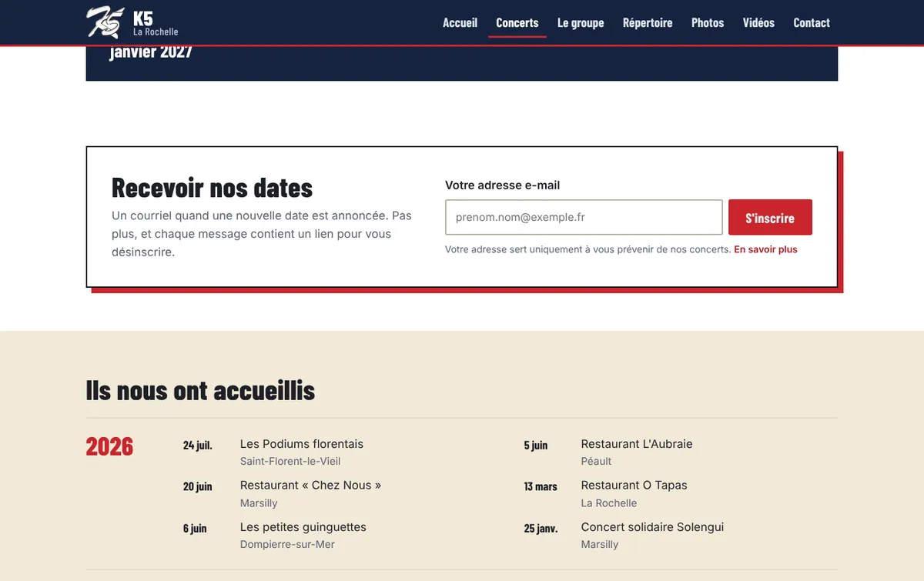The image size is (924, 581).
Task: Open the Contact page
Action: point(812,22)
